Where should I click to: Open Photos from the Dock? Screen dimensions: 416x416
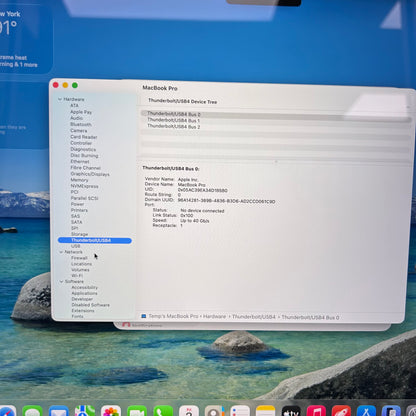coord(111,411)
